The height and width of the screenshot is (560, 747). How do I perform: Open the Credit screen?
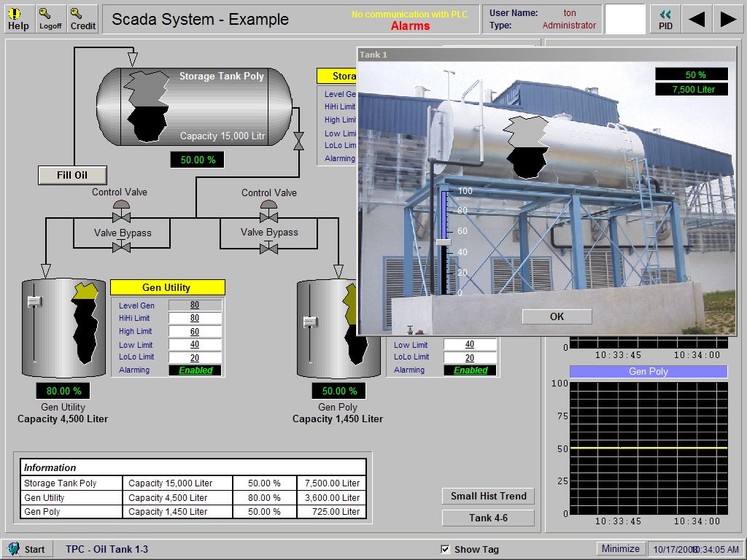click(82, 18)
